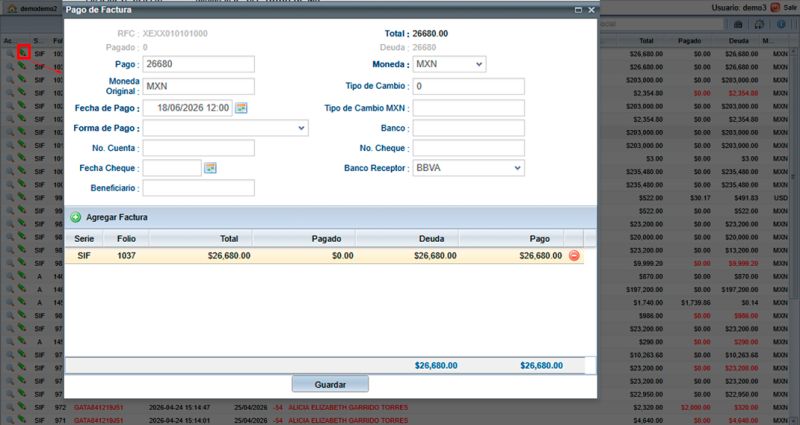
Task: Click green payment icon in the $290.00 row
Action: [x=22, y=341]
